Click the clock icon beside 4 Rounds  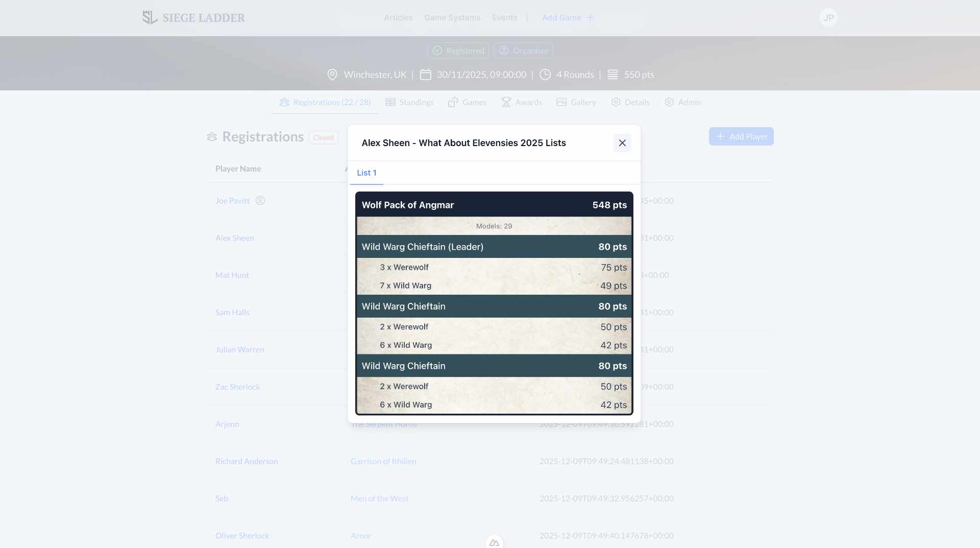(x=545, y=75)
